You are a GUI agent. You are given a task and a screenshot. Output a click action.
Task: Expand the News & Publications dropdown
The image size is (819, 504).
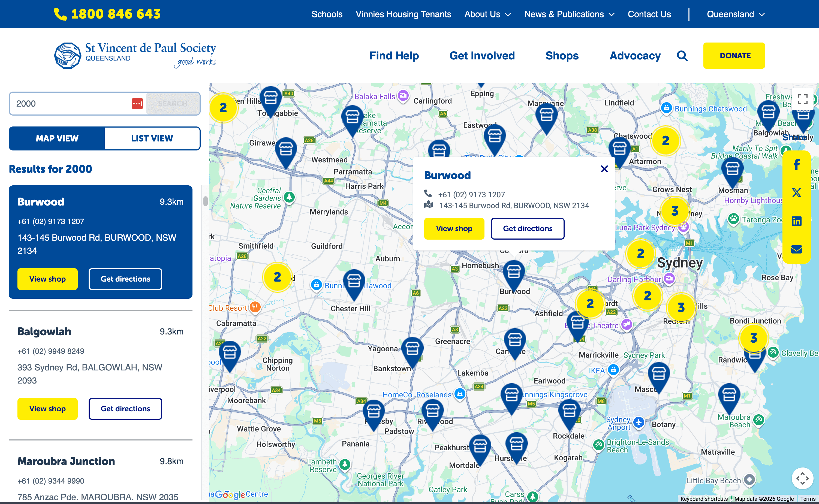point(569,14)
